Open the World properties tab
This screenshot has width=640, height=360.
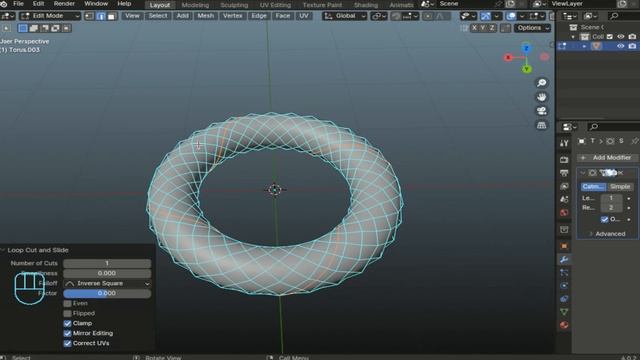564,213
